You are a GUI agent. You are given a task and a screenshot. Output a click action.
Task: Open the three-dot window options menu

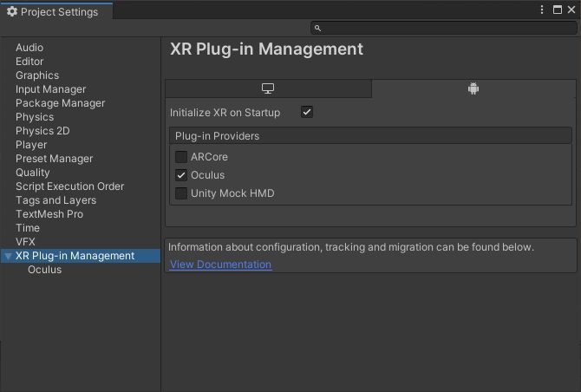point(542,10)
